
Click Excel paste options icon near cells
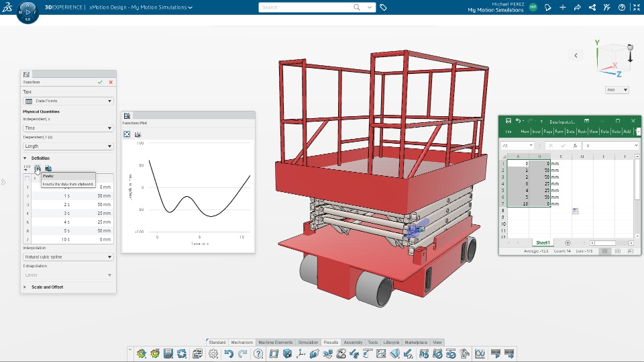coord(576,211)
